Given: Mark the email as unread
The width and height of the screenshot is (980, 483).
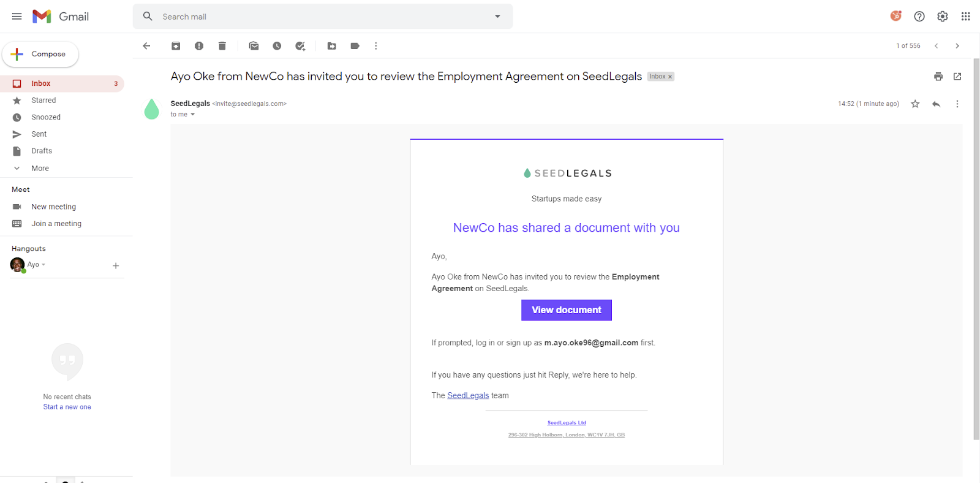Looking at the screenshot, I should [254, 46].
